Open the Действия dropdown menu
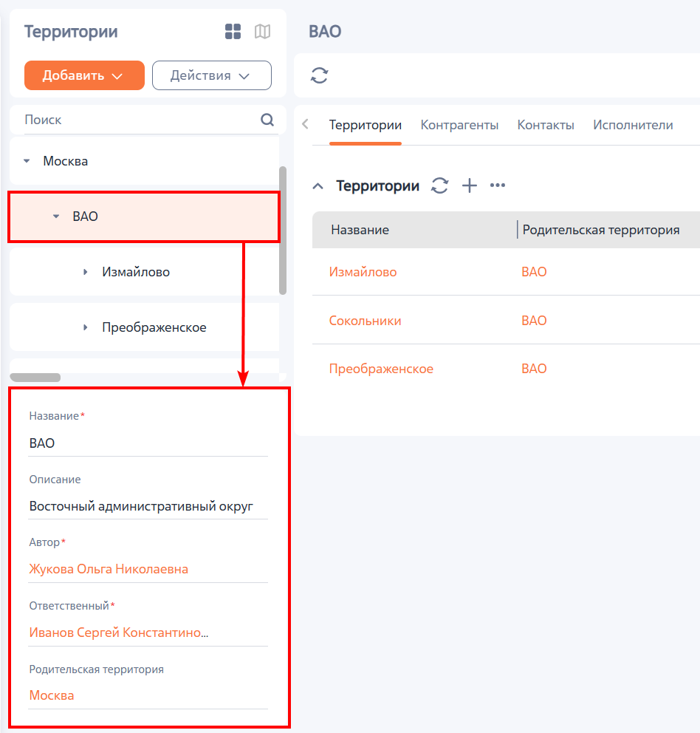The width and height of the screenshot is (700, 733). [212, 75]
